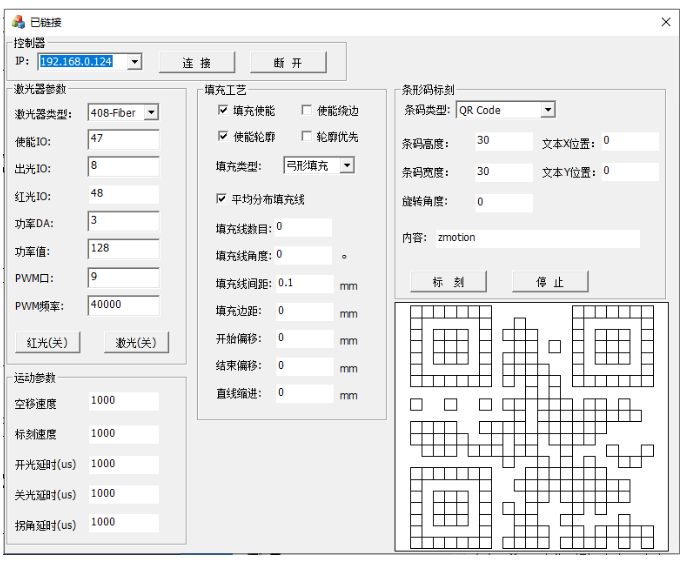This screenshot has width=688, height=563.
Task: Click the 文本X位置 field
Action: [630, 141]
